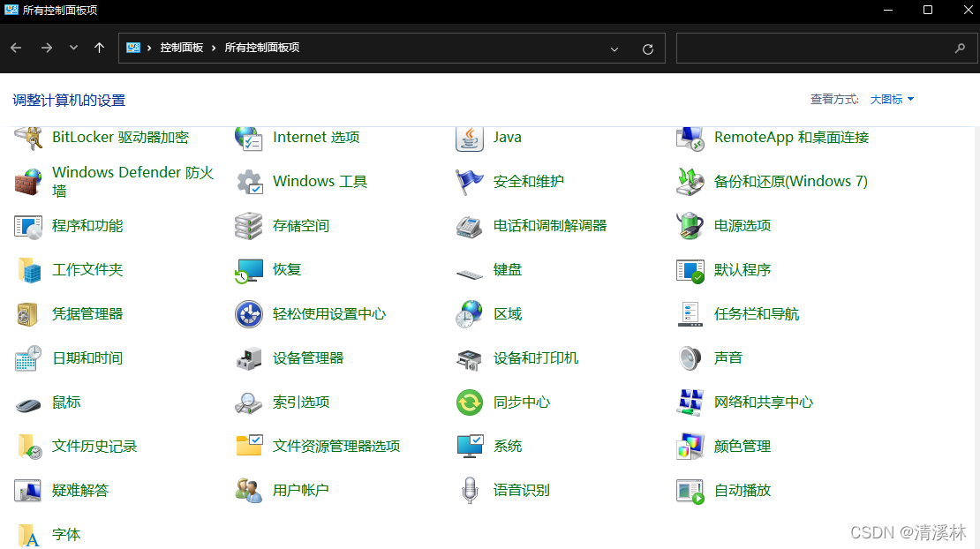Open 索引选项 magnifier icon
Viewport: 980px width, 549px height.
[x=249, y=402]
